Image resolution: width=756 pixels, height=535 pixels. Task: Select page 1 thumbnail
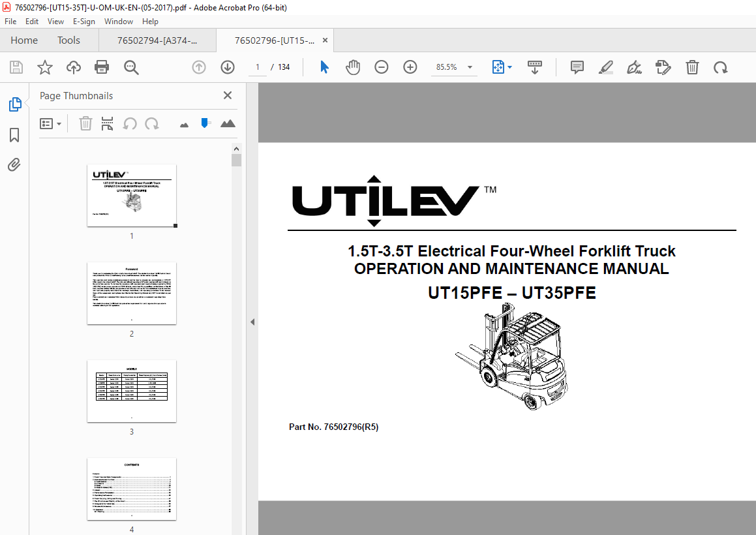coord(132,195)
